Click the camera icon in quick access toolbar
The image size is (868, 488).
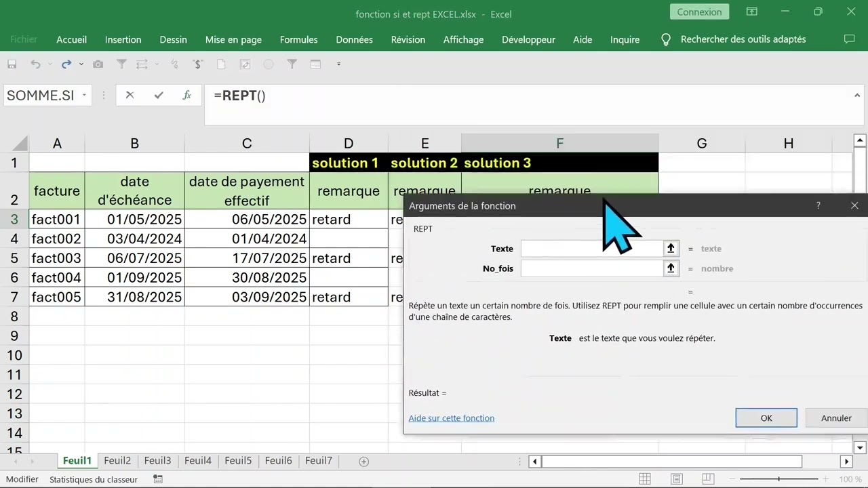click(x=98, y=64)
